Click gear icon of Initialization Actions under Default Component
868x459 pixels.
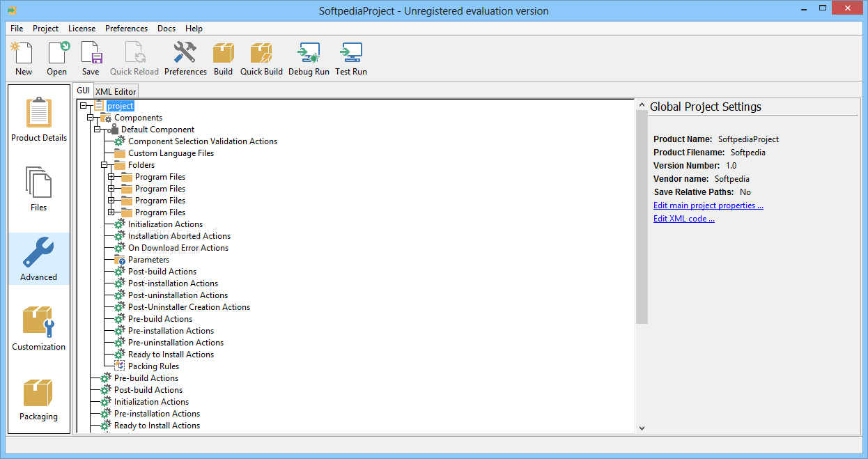click(x=120, y=224)
